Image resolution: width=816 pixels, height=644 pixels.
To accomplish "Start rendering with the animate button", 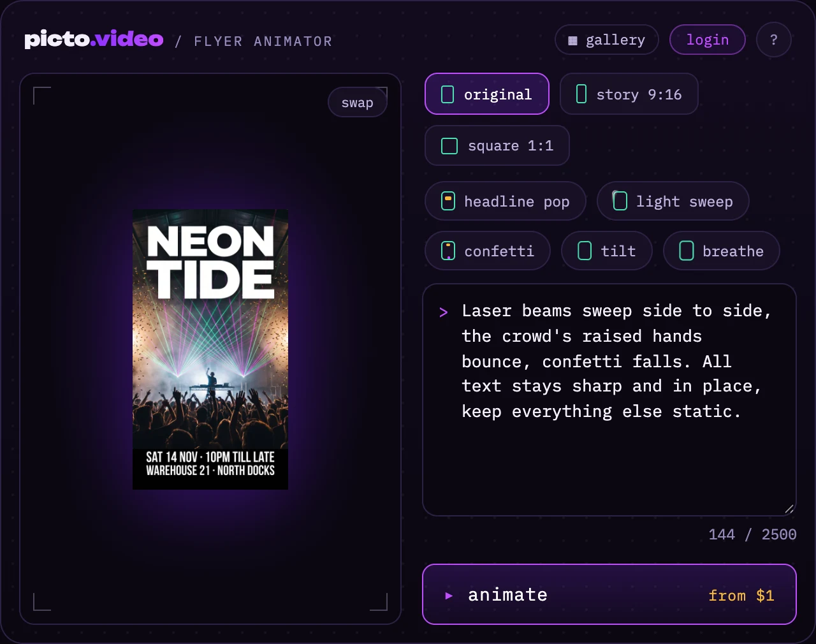I will (609, 594).
